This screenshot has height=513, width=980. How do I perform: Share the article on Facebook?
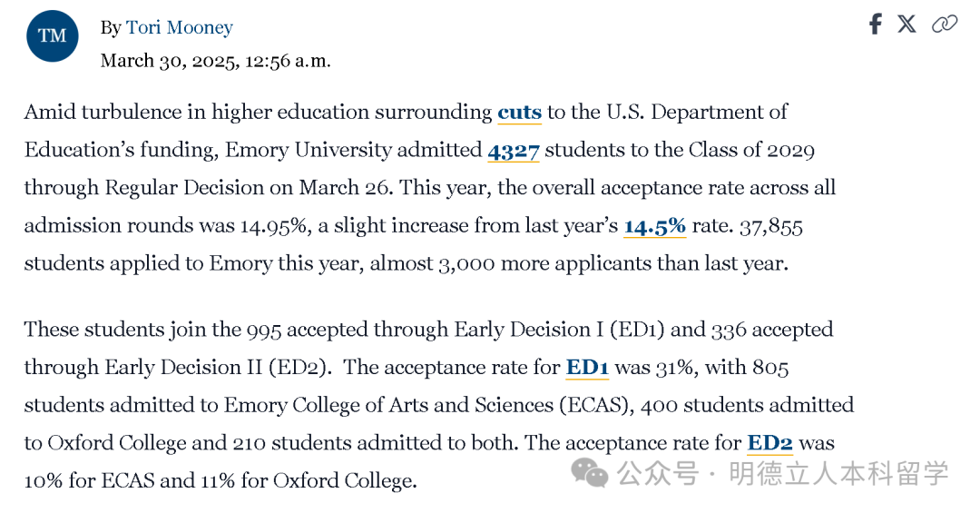pos(876,25)
